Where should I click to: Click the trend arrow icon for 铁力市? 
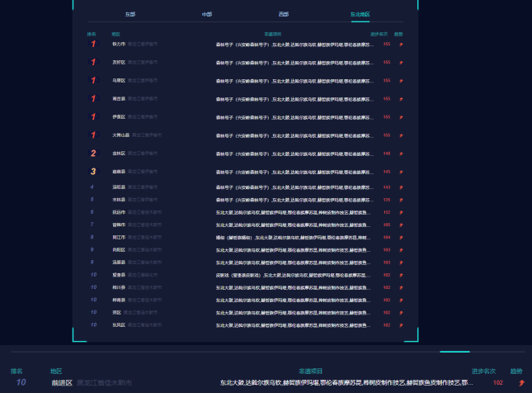401,44
